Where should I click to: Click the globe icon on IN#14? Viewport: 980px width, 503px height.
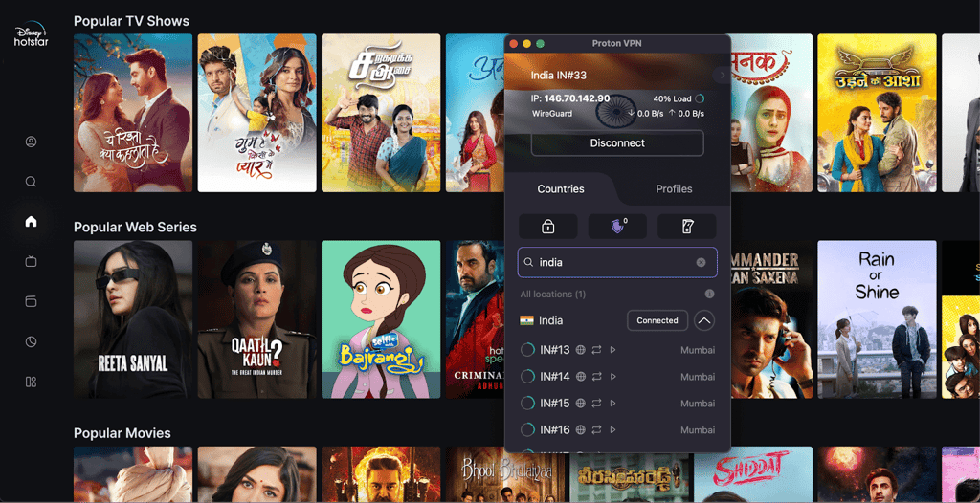[581, 377]
